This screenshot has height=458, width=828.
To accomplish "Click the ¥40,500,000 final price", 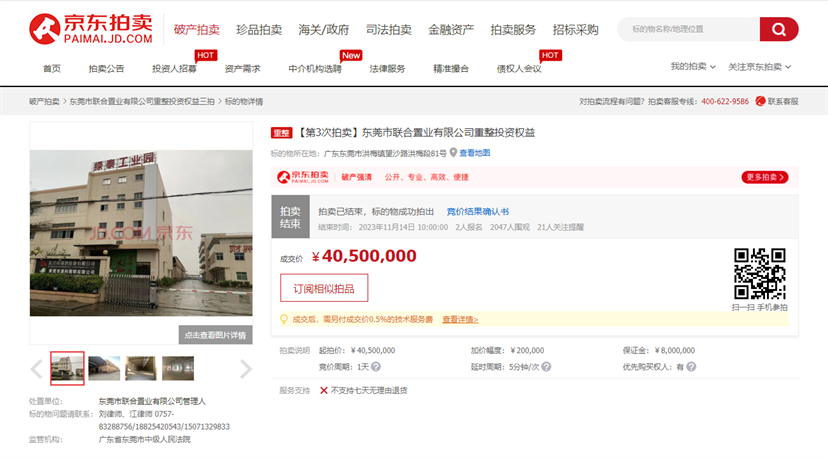I will [x=364, y=256].
